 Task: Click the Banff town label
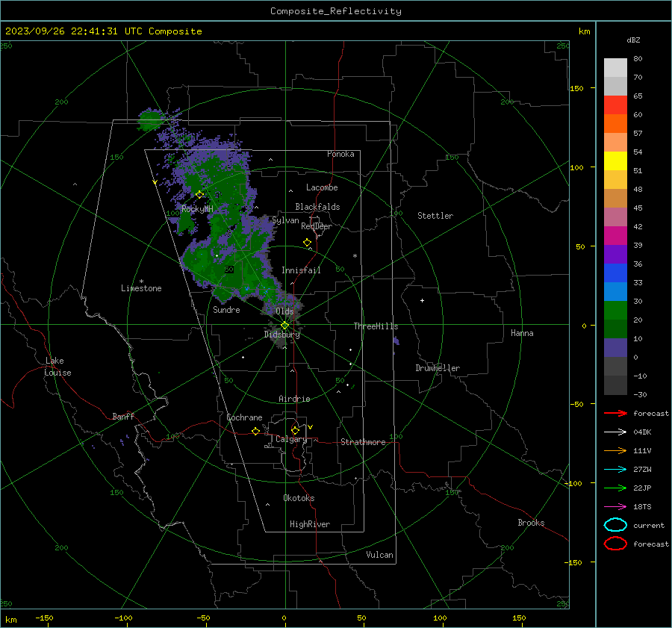click(x=123, y=417)
